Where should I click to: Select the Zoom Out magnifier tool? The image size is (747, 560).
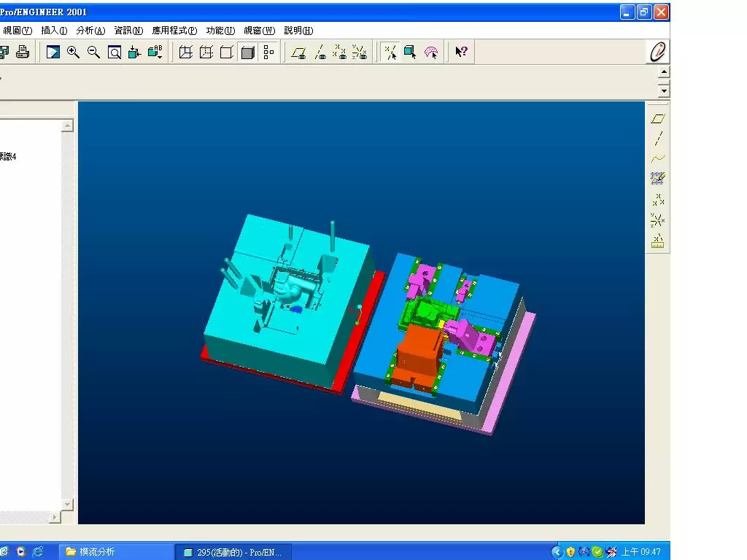point(93,52)
